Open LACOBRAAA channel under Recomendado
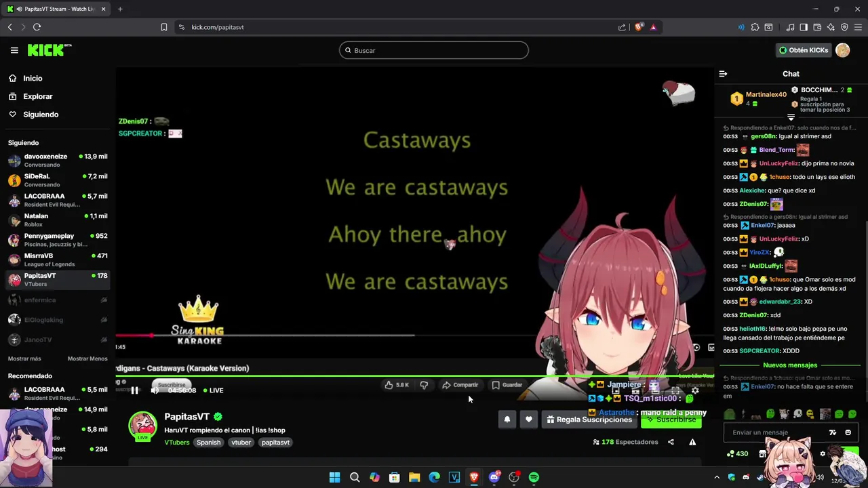Screen dimensions: 868x488 (58, 393)
